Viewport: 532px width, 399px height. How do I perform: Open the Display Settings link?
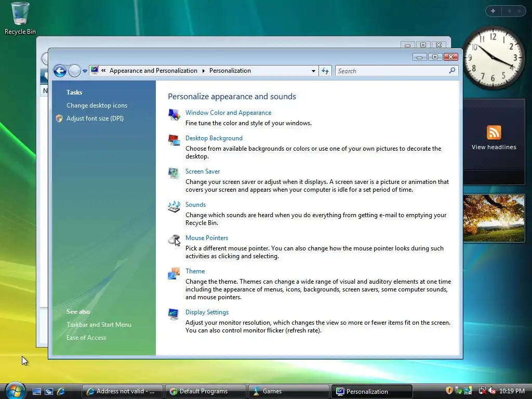[x=207, y=312]
